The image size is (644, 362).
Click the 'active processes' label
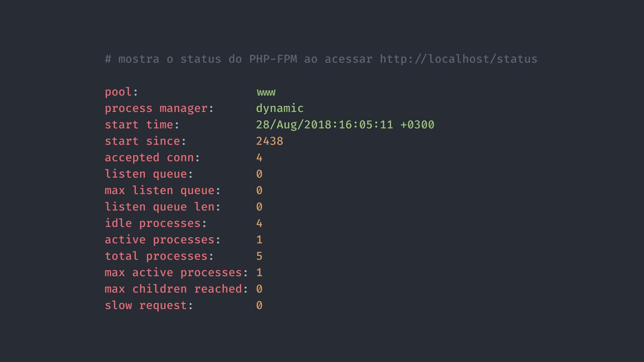coord(159,240)
